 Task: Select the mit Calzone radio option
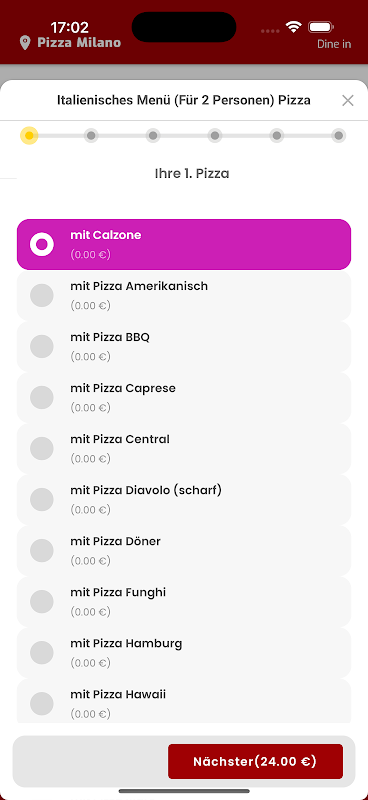pos(184,244)
